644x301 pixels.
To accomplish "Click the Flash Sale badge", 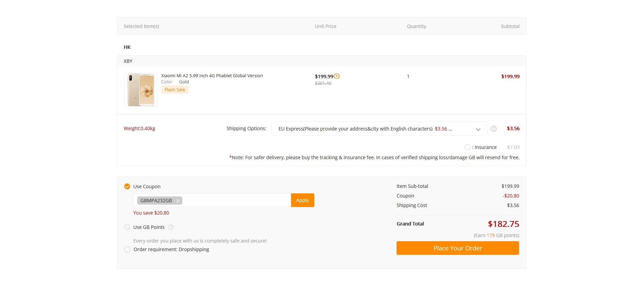I will (175, 90).
